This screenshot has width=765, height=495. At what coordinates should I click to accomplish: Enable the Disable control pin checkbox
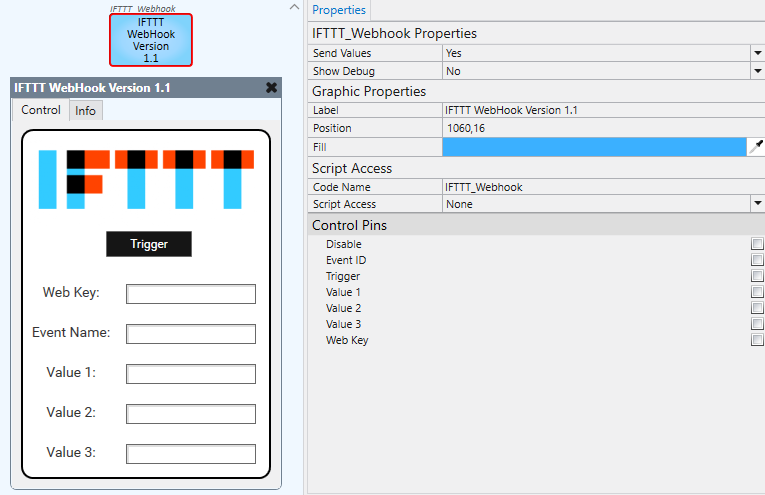(x=757, y=243)
